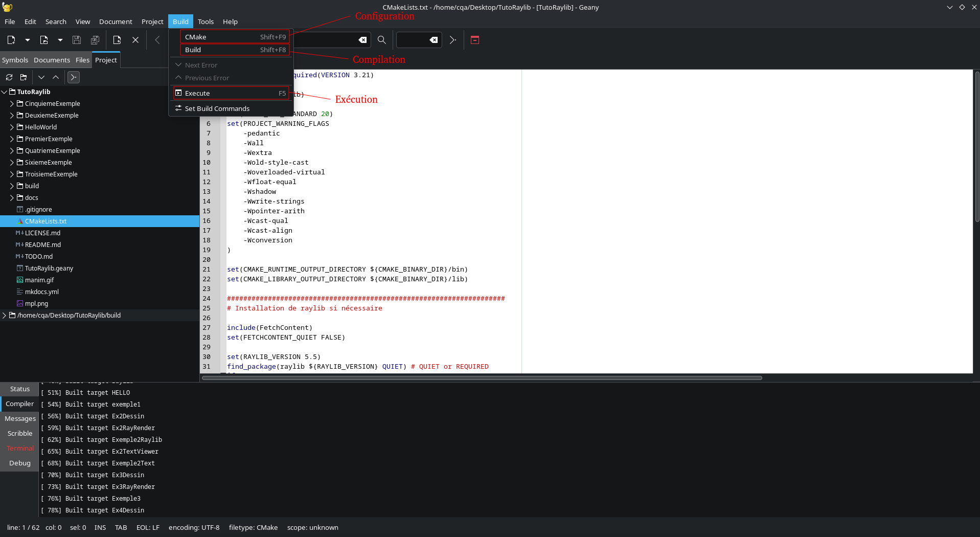980x537 pixels.
Task: Close the current file with the X toolbar icon
Action: 135,40
